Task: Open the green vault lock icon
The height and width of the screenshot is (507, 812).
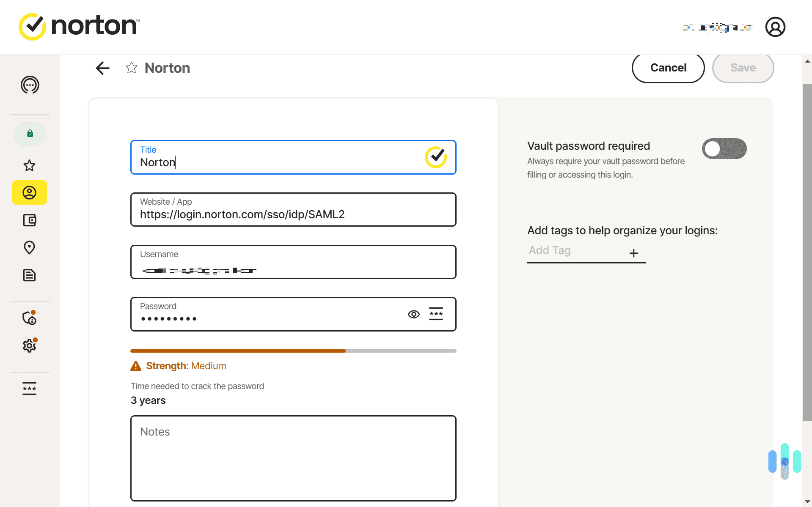Action: [x=30, y=134]
